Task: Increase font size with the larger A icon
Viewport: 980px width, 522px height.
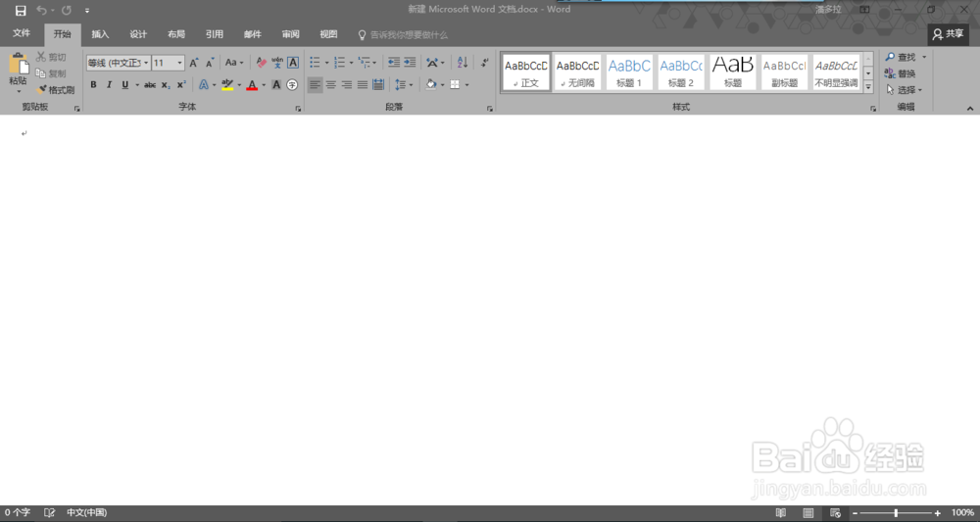Action: pos(194,63)
